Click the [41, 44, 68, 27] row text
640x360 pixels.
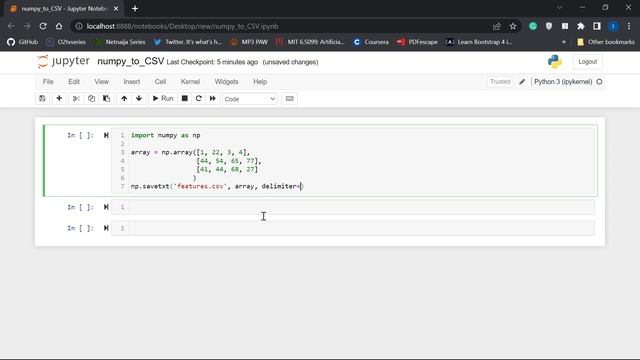[x=227, y=169]
